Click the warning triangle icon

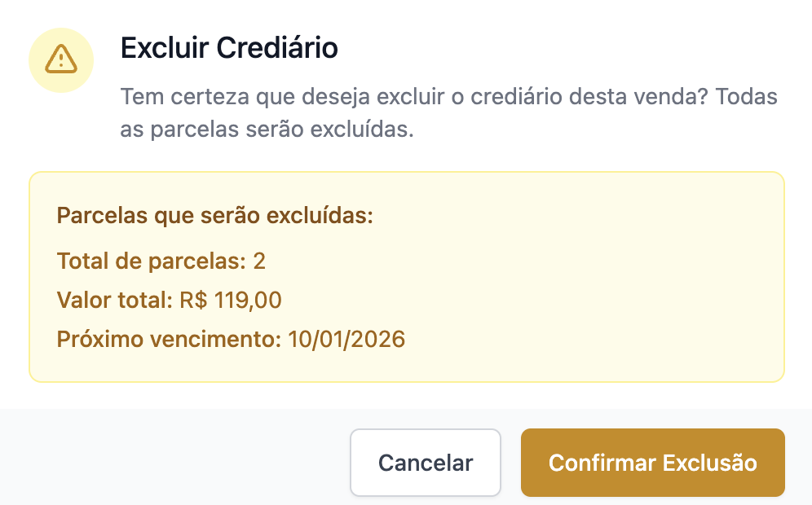coord(60,59)
